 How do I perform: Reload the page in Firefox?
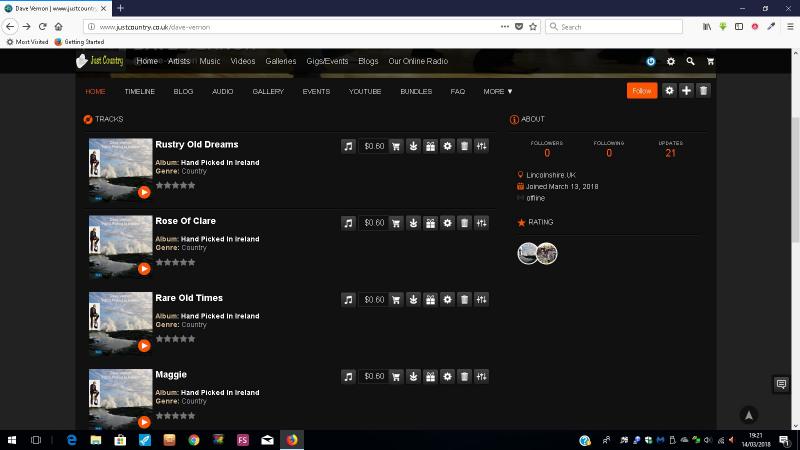click(43, 27)
